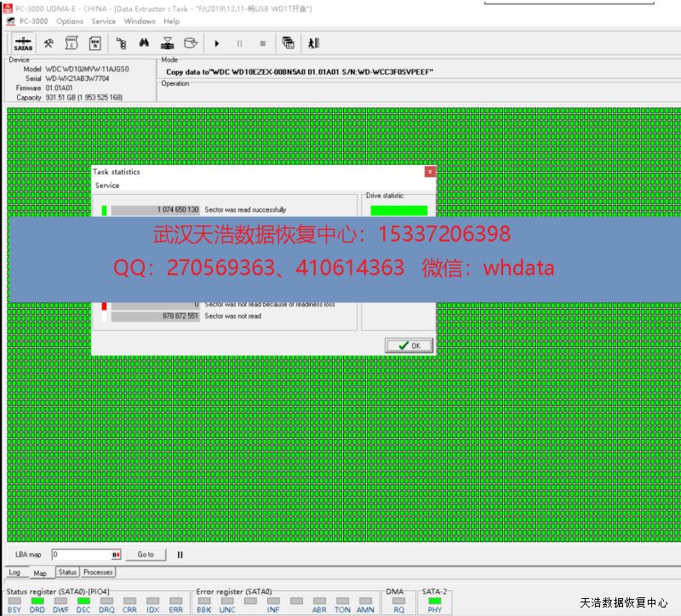Click the exit (running man) toolbar icon
681x616 pixels.
313,43
